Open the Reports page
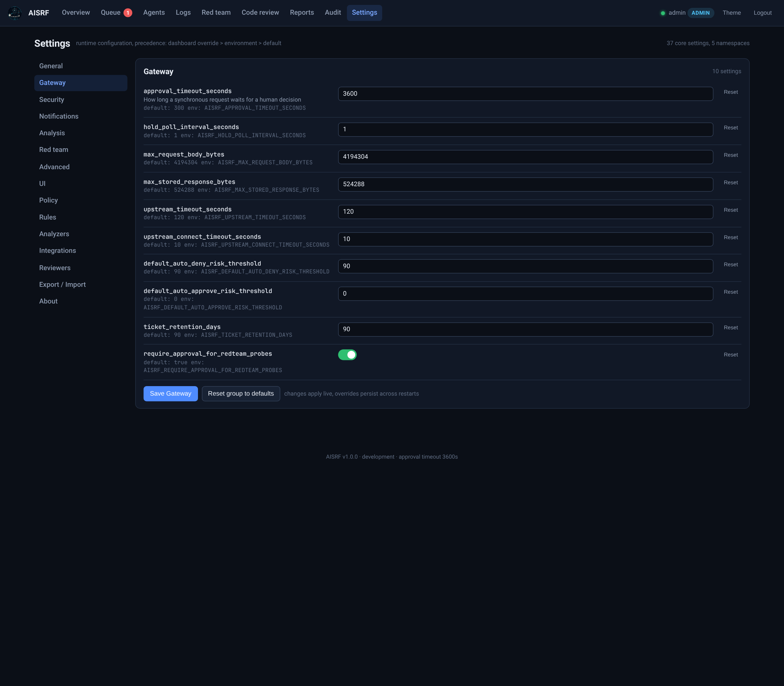This screenshot has width=784, height=686. tap(302, 13)
